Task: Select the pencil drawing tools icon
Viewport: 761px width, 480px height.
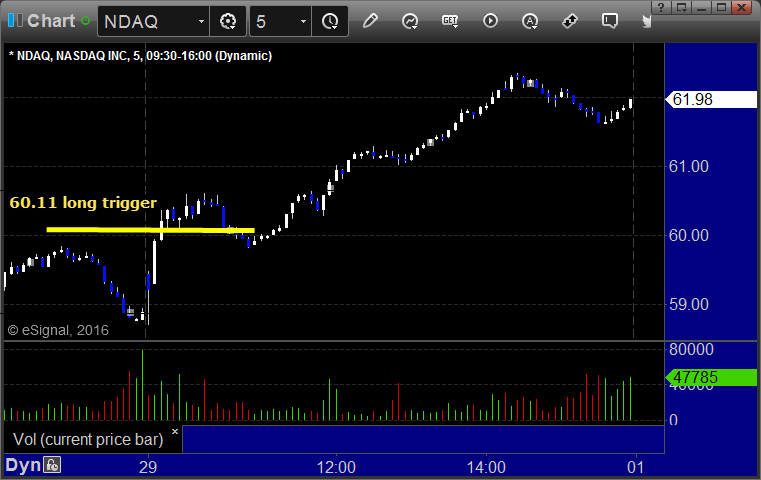Action: pos(370,21)
